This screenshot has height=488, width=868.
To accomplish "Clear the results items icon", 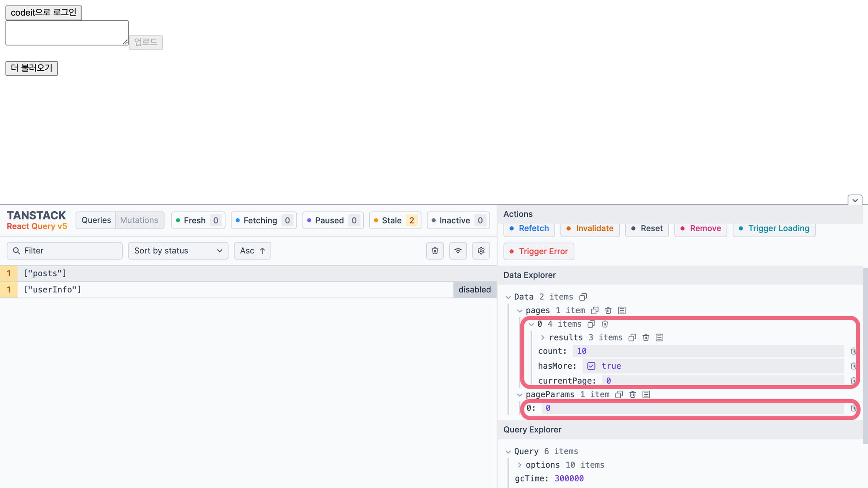I will (x=659, y=337).
